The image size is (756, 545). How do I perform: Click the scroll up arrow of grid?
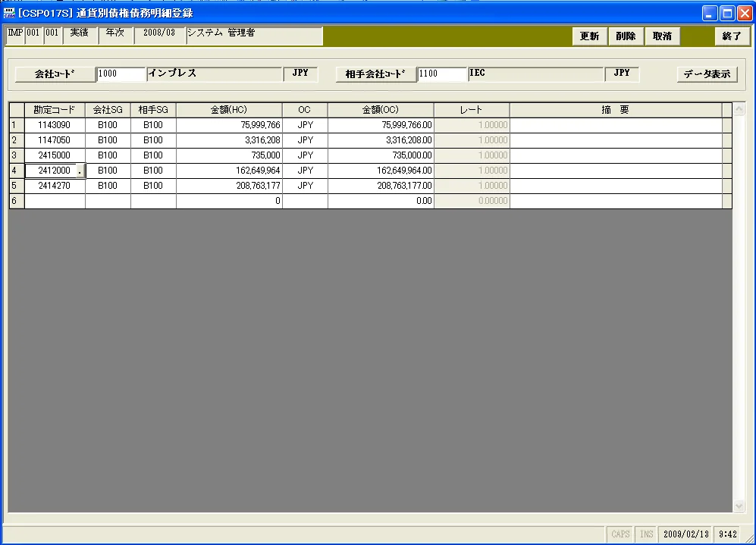pos(739,109)
